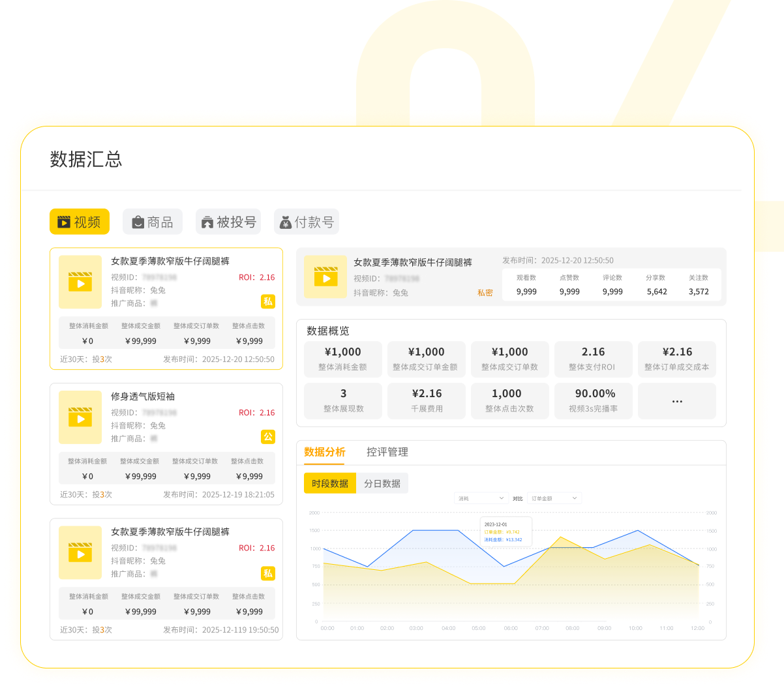The height and width of the screenshot is (688, 784).
Task: Select the 视频 tab with clapperboard icon
Action: [80, 222]
